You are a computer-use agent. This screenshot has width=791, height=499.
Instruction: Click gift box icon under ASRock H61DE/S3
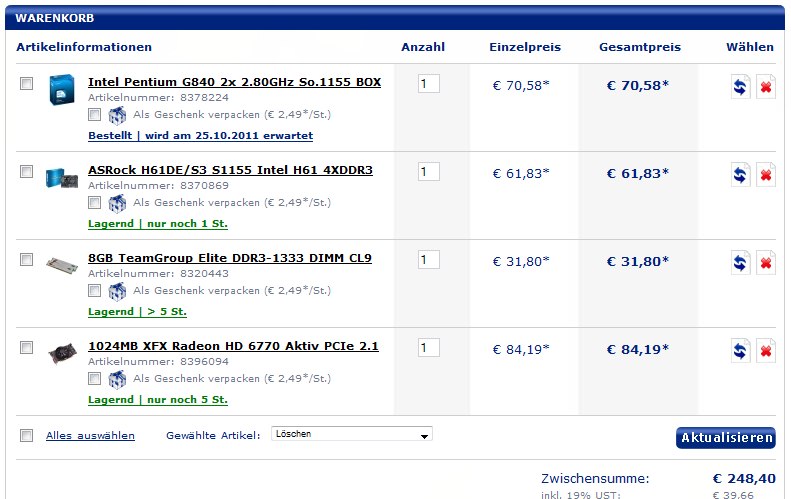[117, 203]
